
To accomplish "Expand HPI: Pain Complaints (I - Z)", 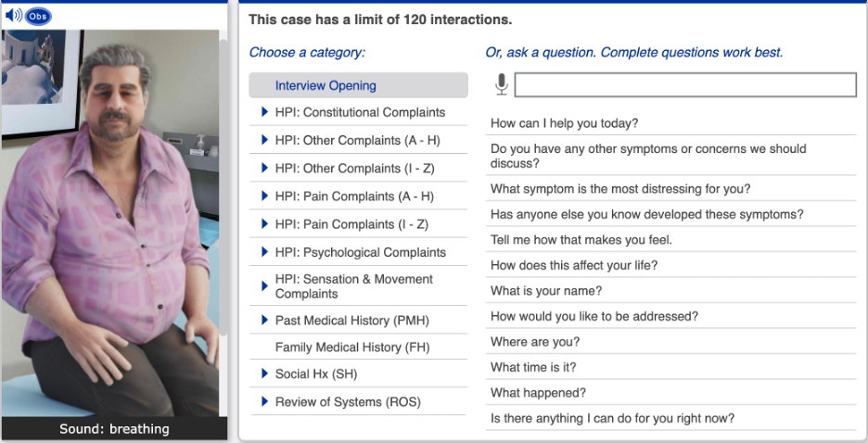I will pyautogui.click(x=351, y=224).
